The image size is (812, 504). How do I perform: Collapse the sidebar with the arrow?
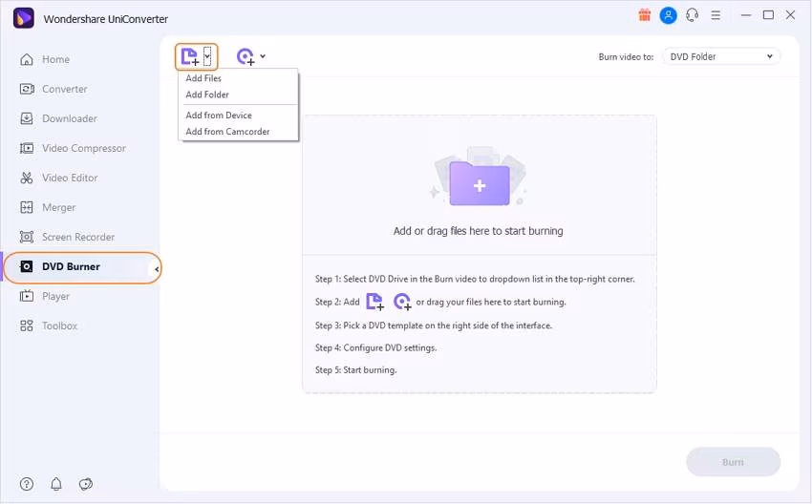pos(157,269)
